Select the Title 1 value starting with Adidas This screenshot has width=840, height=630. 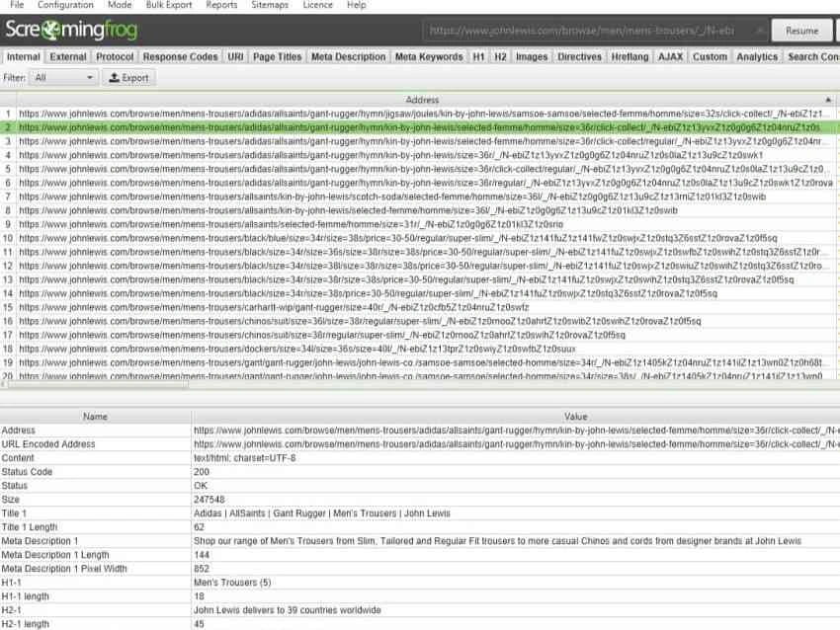pos(322,513)
